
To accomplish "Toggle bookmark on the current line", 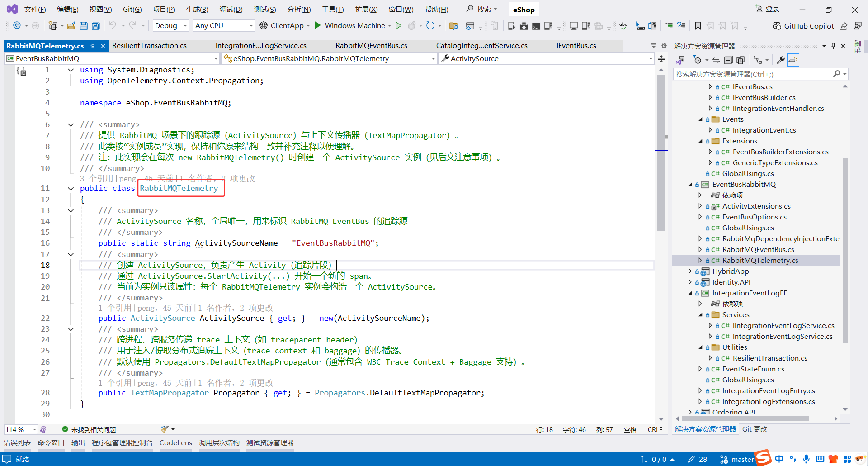I will coord(698,26).
